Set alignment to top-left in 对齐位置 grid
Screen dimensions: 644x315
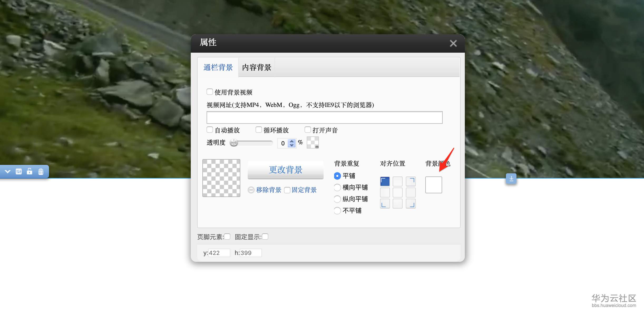click(x=385, y=181)
